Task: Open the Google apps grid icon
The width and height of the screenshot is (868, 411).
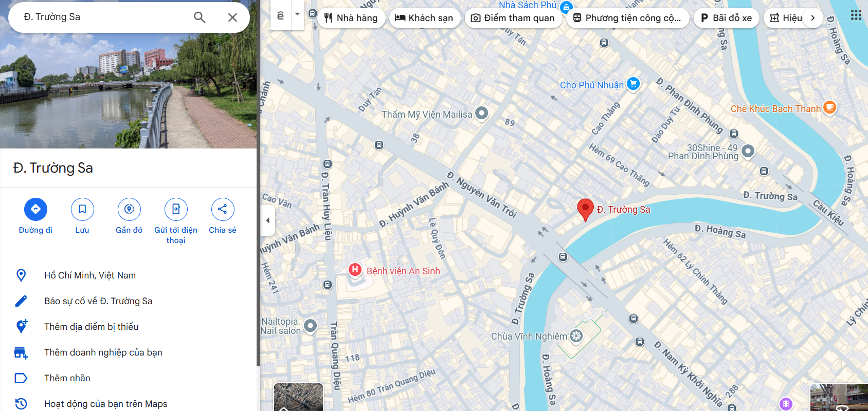Action: 856,15
